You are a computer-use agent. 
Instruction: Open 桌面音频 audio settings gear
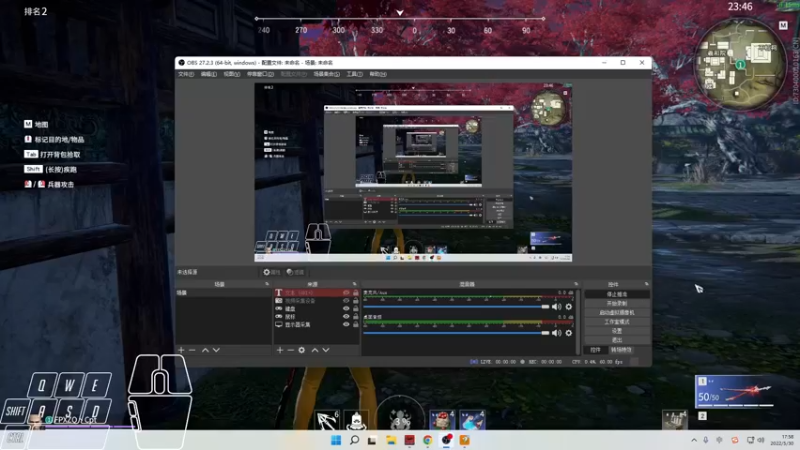(569, 333)
